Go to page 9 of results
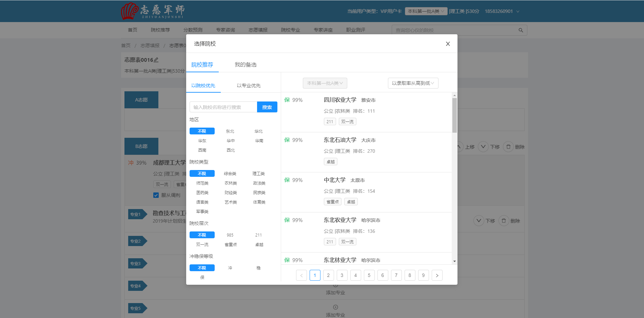Screen dimensions: 644x318 423,275
